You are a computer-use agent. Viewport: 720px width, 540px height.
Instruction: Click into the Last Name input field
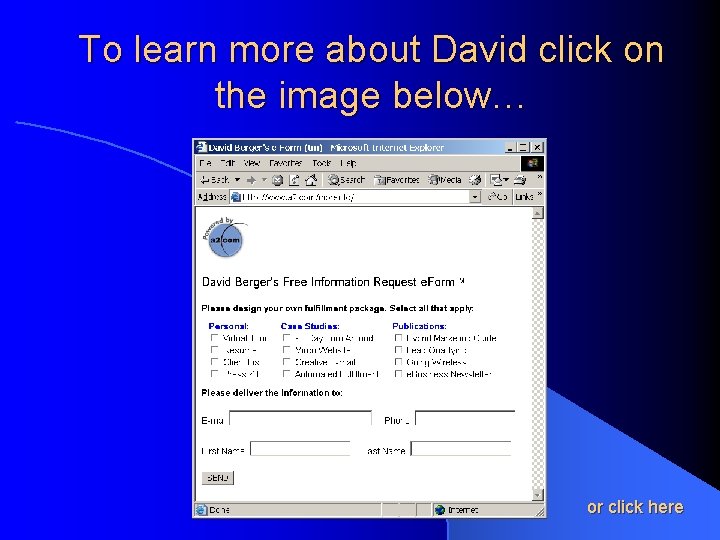pyautogui.click(x=461, y=449)
